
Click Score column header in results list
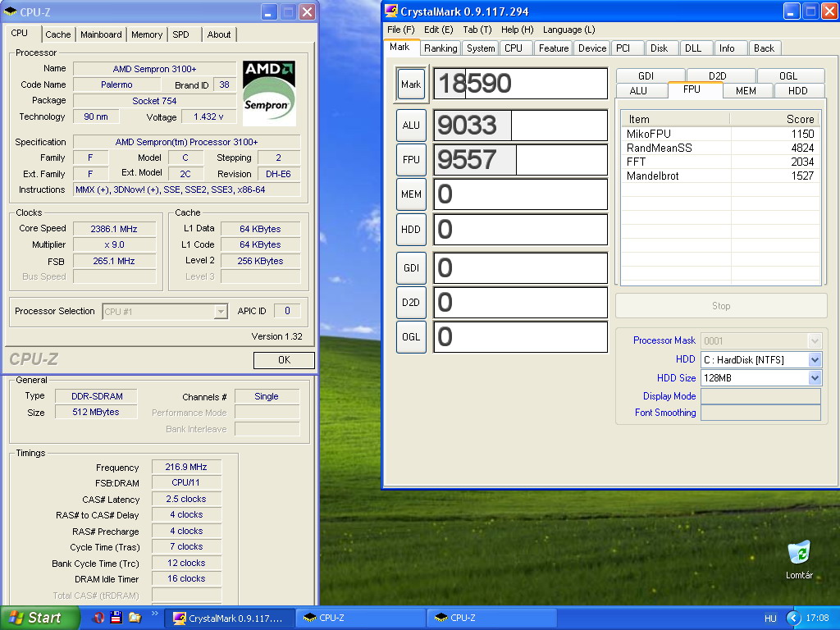click(774, 119)
